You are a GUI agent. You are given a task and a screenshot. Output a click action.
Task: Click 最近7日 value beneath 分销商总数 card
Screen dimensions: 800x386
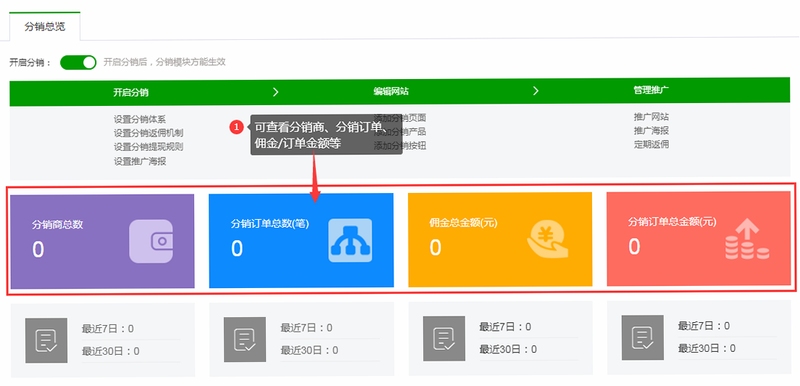[108, 329]
